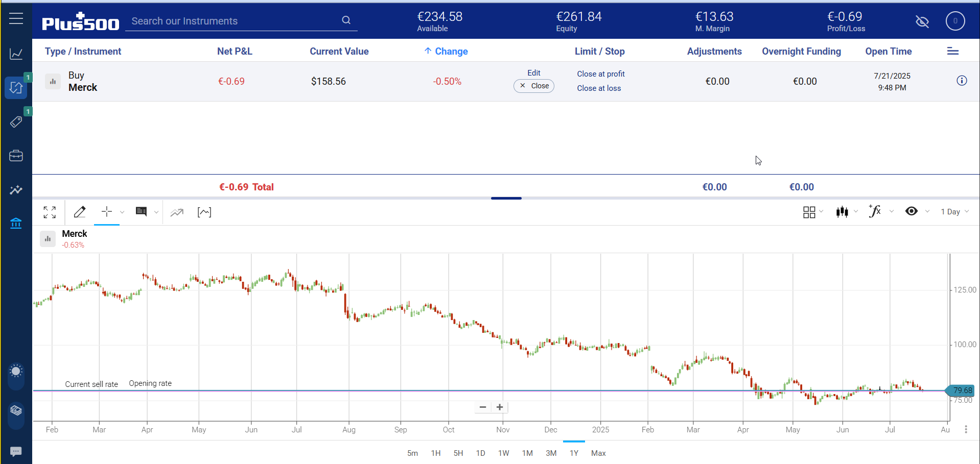Select the annotation comment tool
Screen dimensions: 980x464
(142, 212)
